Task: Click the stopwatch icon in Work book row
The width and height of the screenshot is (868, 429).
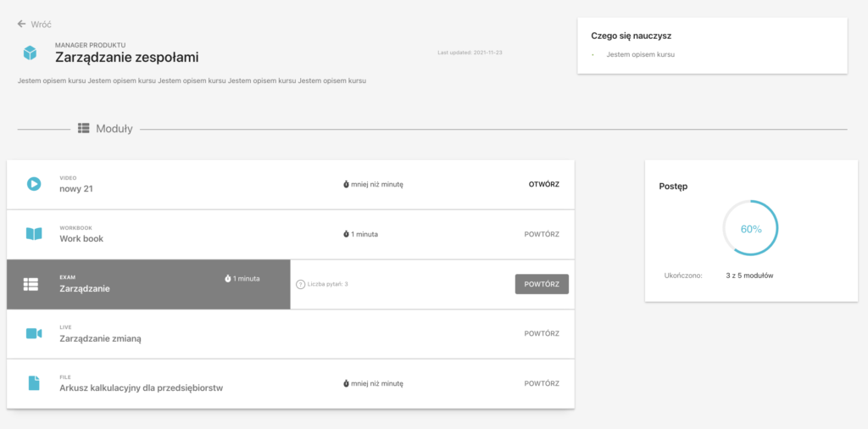Action: [x=346, y=234]
